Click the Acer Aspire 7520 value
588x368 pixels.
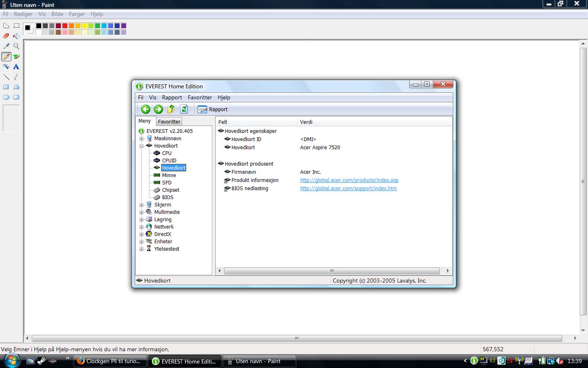(x=320, y=147)
